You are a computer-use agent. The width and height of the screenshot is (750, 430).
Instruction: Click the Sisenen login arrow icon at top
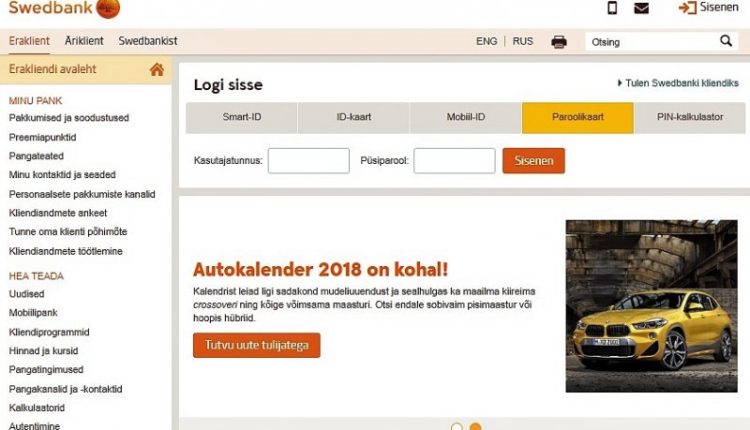[687, 8]
